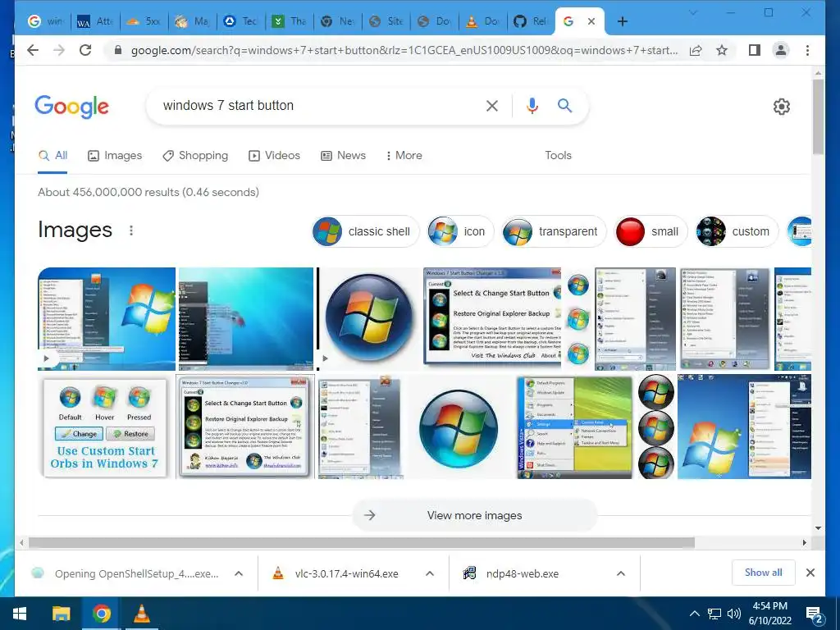This screenshot has height=630, width=840.
Task: Switch to the Shopping results tab
Action: tap(195, 155)
